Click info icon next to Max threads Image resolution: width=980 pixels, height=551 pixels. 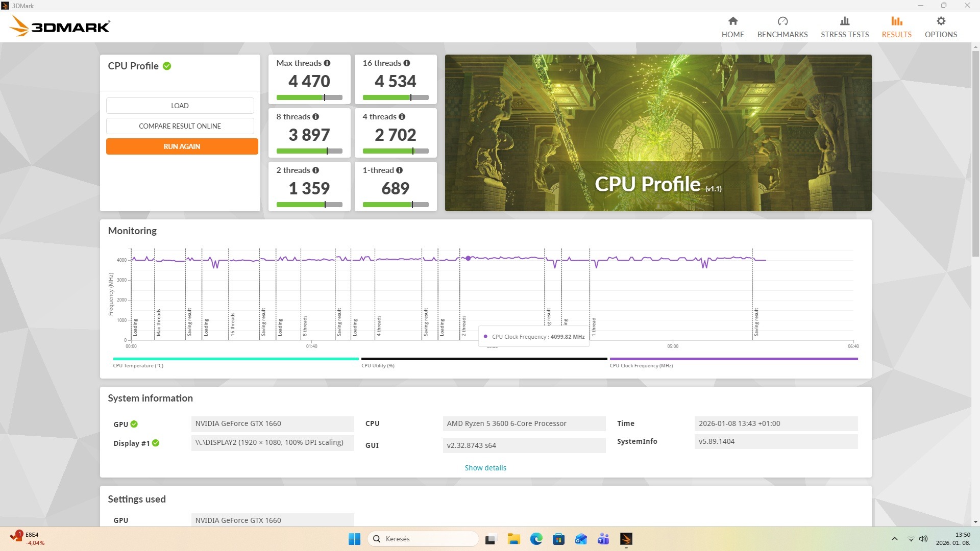coord(327,63)
